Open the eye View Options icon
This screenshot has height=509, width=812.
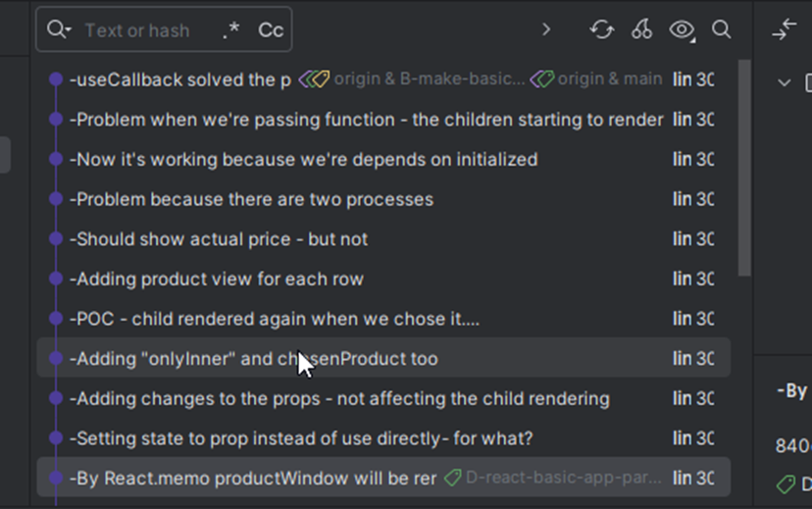(682, 30)
